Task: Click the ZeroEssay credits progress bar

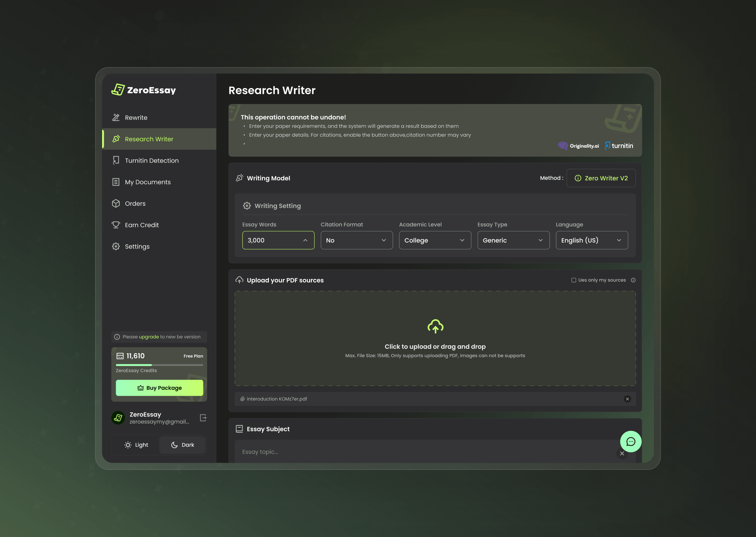Action: 159,365
